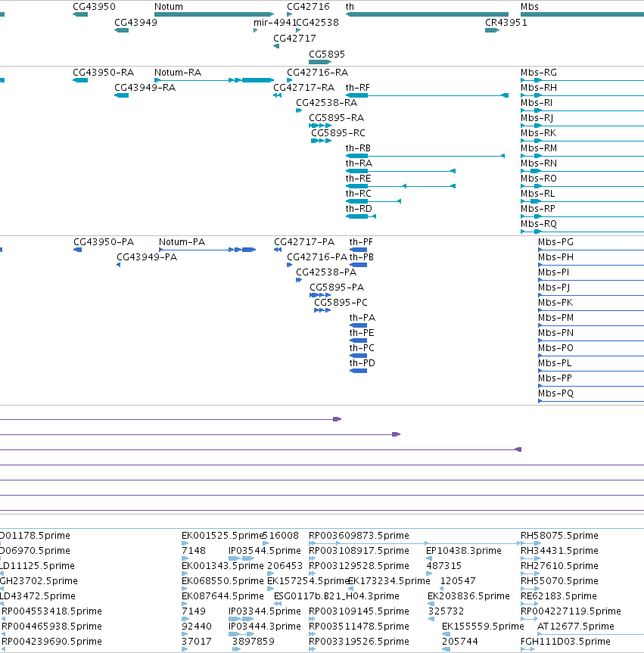Click the Mbs-PG protein label
The image size is (644, 653).
555,242
